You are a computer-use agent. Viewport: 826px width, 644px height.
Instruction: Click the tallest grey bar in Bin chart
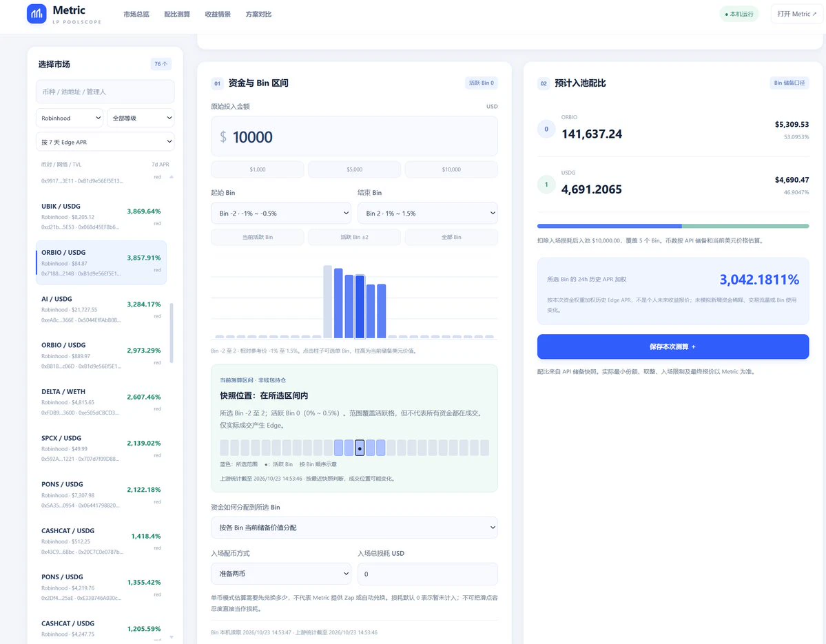[x=328, y=301]
